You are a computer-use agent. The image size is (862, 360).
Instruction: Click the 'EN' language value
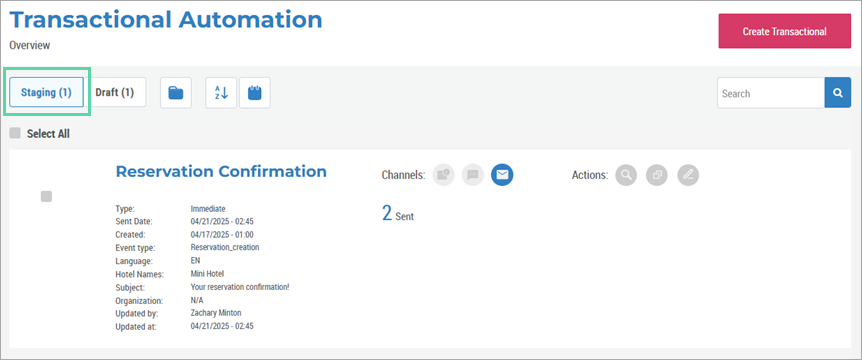195,261
